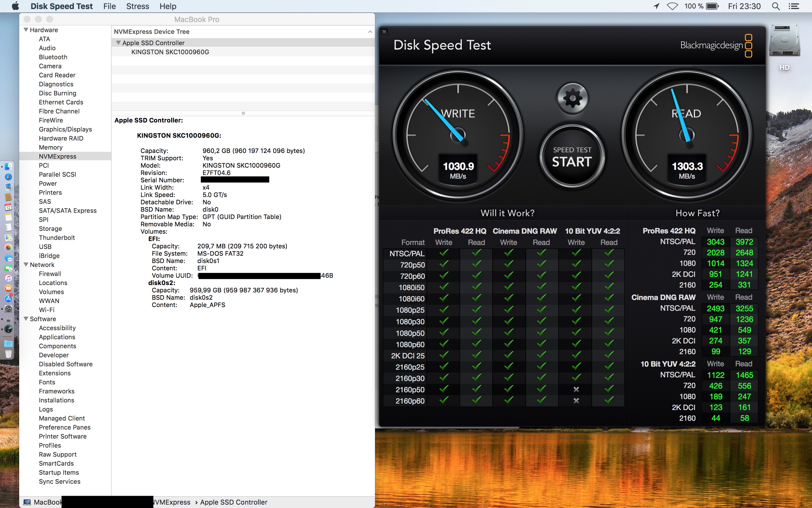Viewport: 812px width, 508px height.
Task: Select Applications under Software
Action: click(x=57, y=337)
